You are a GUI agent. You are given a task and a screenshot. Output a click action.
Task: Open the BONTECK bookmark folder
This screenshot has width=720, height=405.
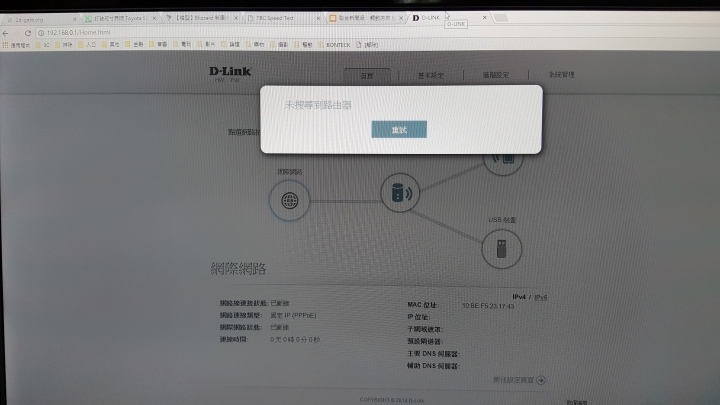pos(334,45)
